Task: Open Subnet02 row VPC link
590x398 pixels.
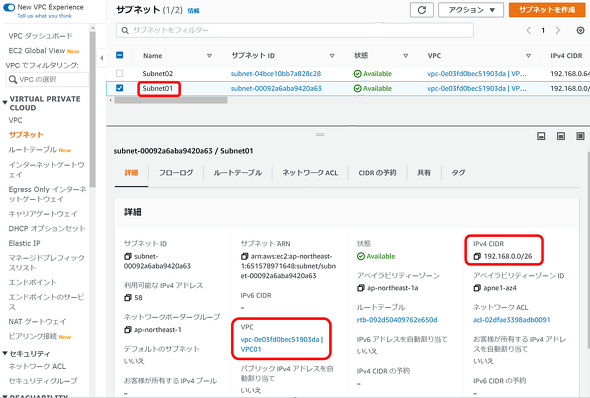Action: [x=477, y=74]
